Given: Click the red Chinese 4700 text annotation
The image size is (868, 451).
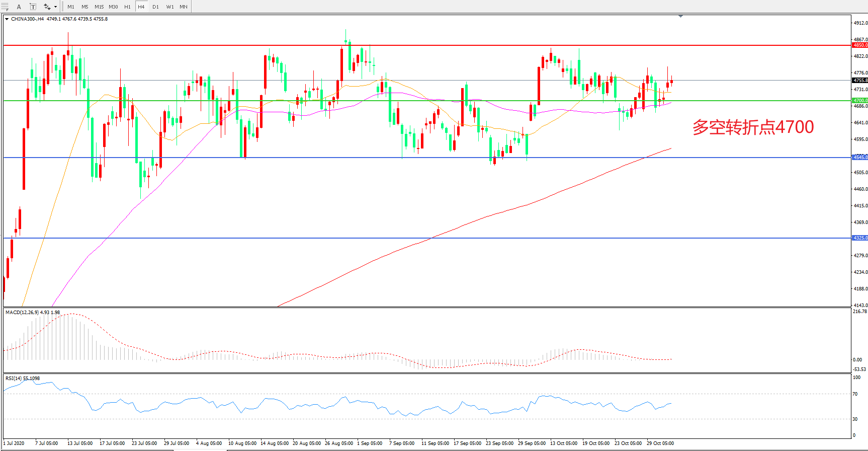Looking at the screenshot, I should [x=753, y=127].
